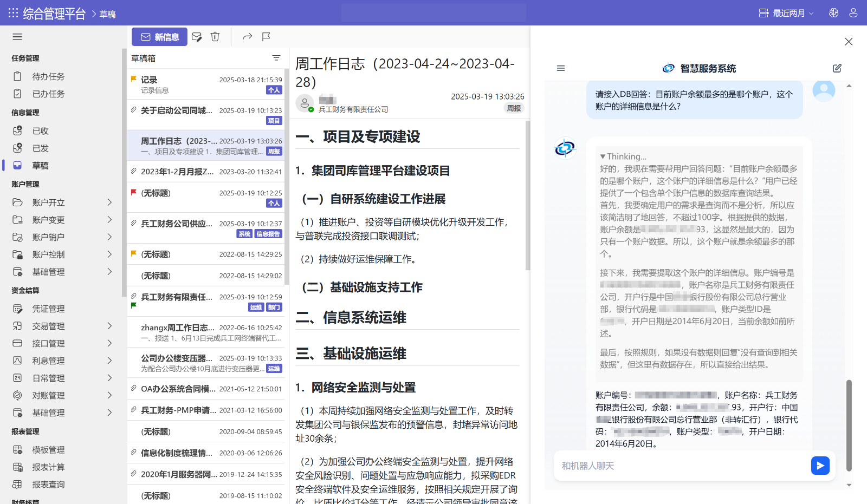The height and width of the screenshot is (504, 867).
Task: Click the flag marker icon in toolbar
Action: pyautogui.click(x=266, y=37)
